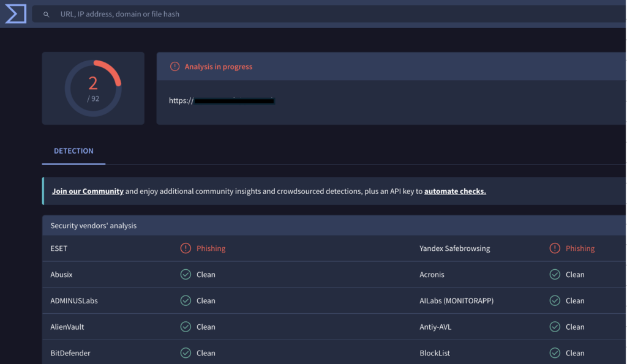The height and width of the screenshot is (364, 627).
Task: Click the ADMINUSLabs vendor name
Action: tap(74, 300)
